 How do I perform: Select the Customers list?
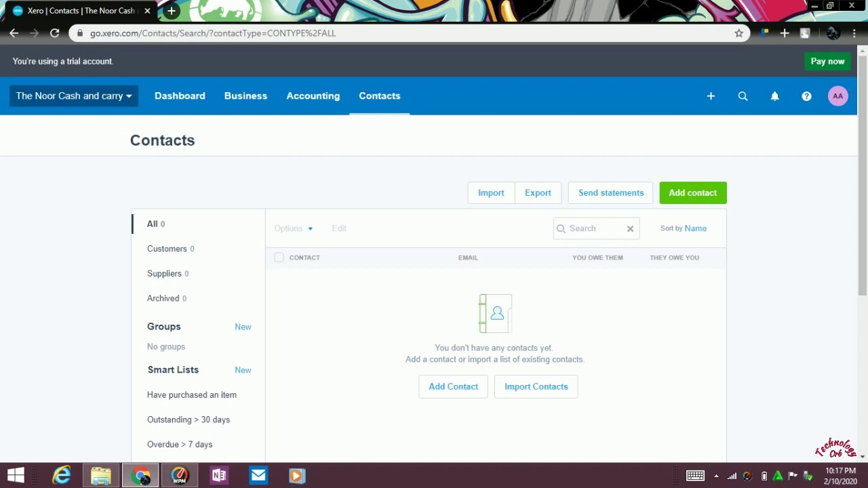[171, 249]
